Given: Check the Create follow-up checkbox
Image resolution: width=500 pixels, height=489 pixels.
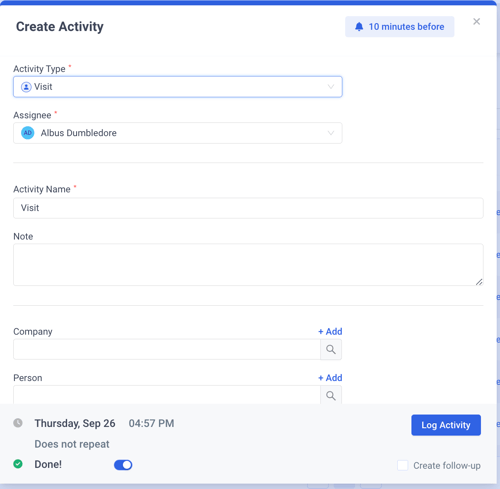Looking at the screenshot, I should coord(403,465).
